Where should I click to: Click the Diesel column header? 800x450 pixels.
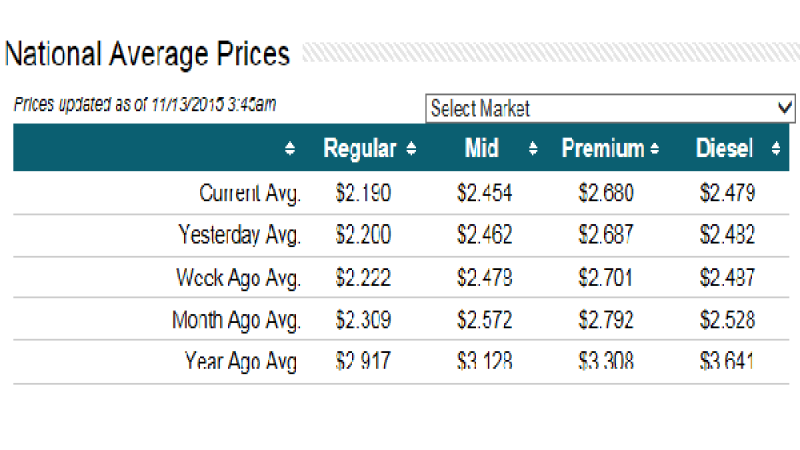724,149
